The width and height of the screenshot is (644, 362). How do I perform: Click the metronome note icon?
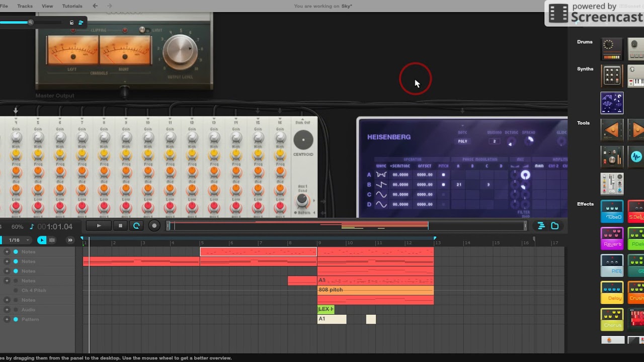(x=32, y=227)
